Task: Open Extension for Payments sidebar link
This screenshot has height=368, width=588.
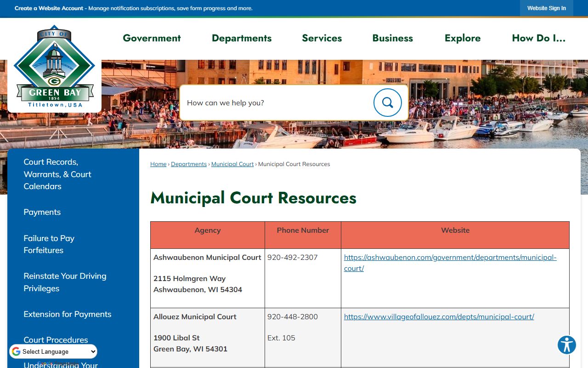Action: coord(68,314)
